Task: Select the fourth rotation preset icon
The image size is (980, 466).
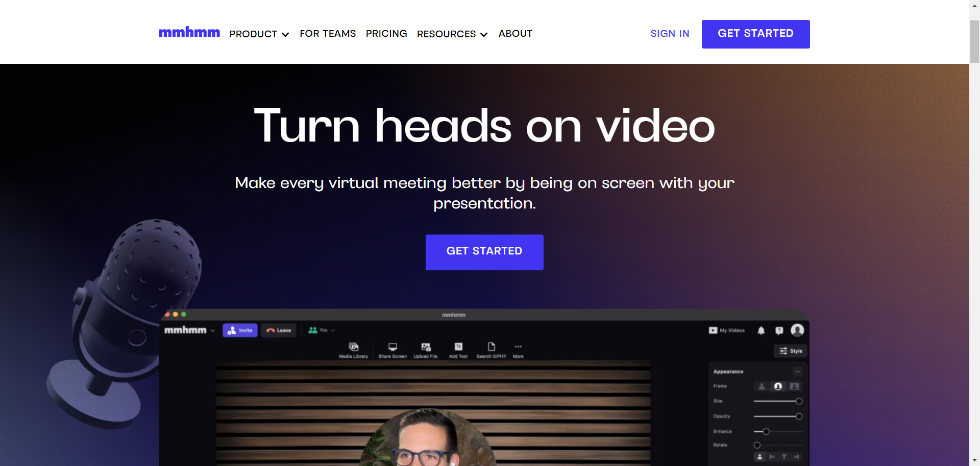Action: 796,457
